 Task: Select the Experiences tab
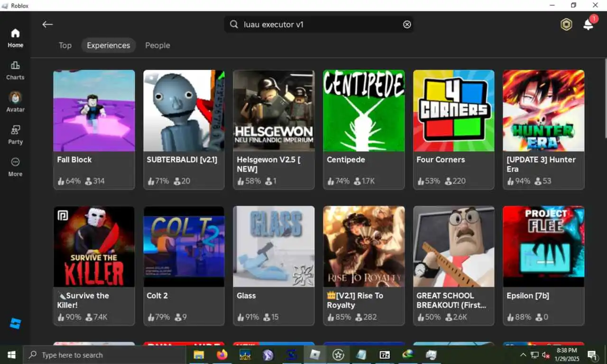(x=108, y=45)
